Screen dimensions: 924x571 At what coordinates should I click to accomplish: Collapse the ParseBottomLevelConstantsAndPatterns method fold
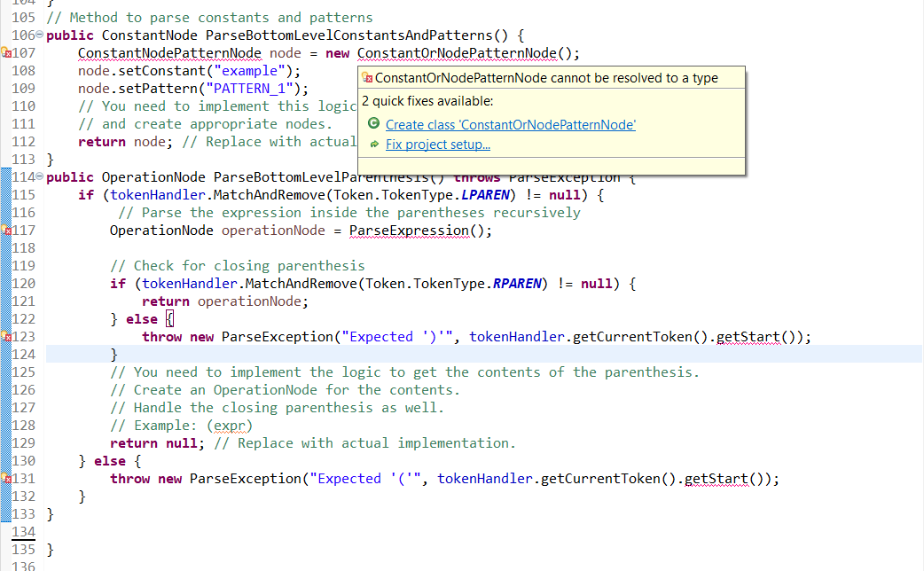point(38,35)
